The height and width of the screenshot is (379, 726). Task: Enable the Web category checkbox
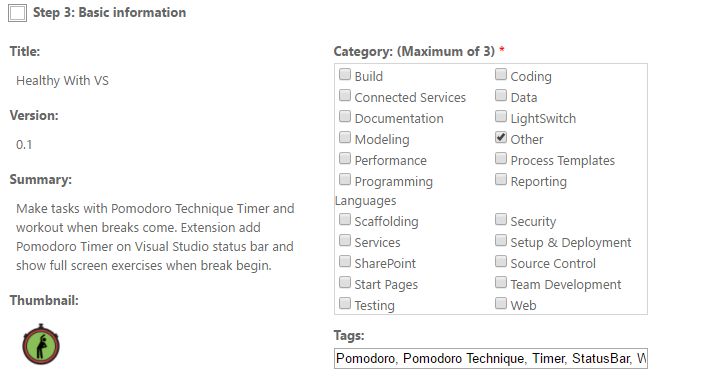coord(501,303)
